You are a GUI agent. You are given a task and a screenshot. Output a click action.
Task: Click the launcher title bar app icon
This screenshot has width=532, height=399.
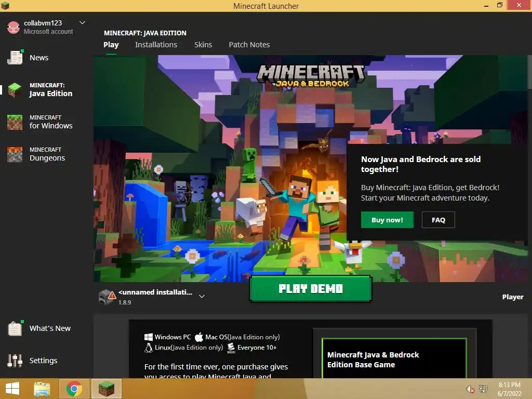(5, 5)
